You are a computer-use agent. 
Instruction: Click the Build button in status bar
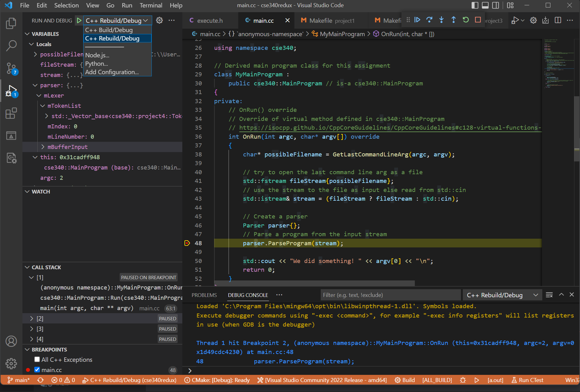click(405, 380)
